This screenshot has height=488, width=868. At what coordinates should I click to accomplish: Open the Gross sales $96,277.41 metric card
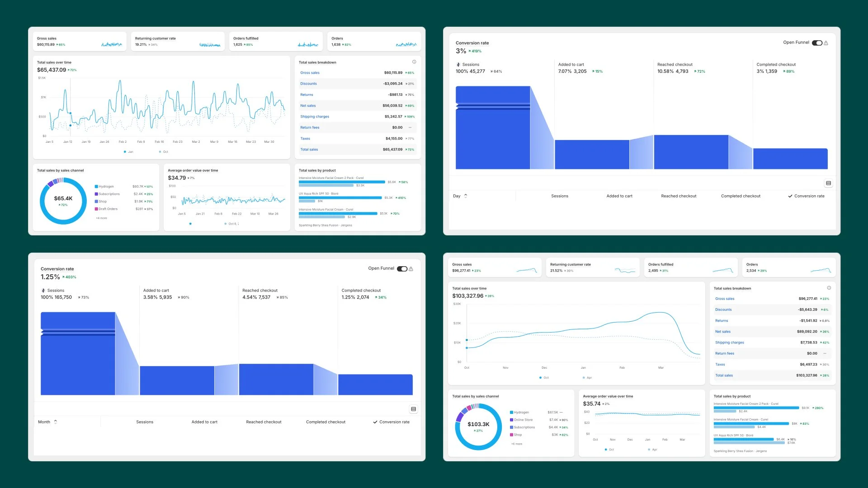[x=495, y=267]
